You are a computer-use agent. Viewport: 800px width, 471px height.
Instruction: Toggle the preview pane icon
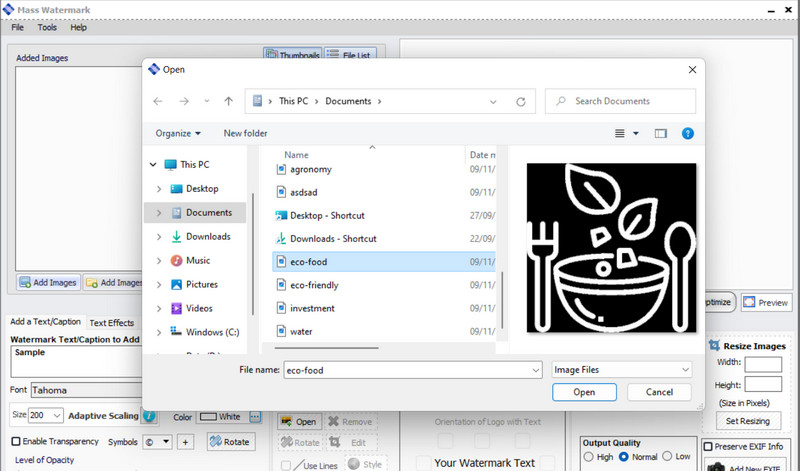coord(661,133)
